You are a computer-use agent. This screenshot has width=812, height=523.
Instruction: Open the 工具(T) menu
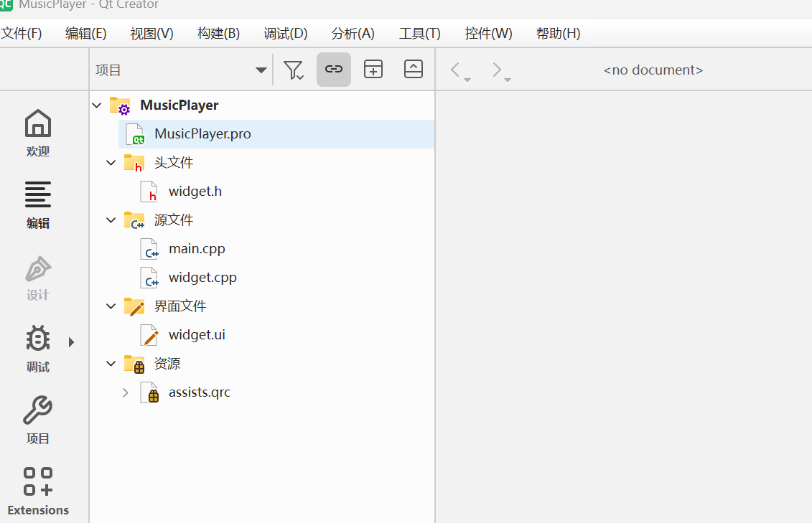coord(419,34)
